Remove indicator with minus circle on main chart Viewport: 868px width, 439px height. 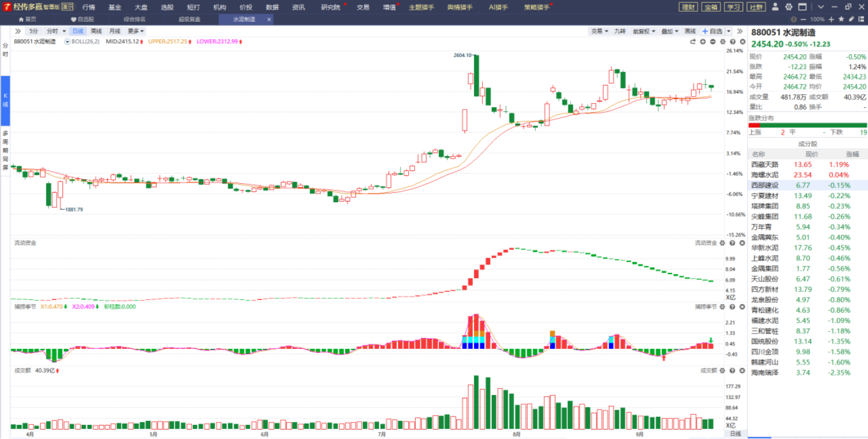[713, 42]
